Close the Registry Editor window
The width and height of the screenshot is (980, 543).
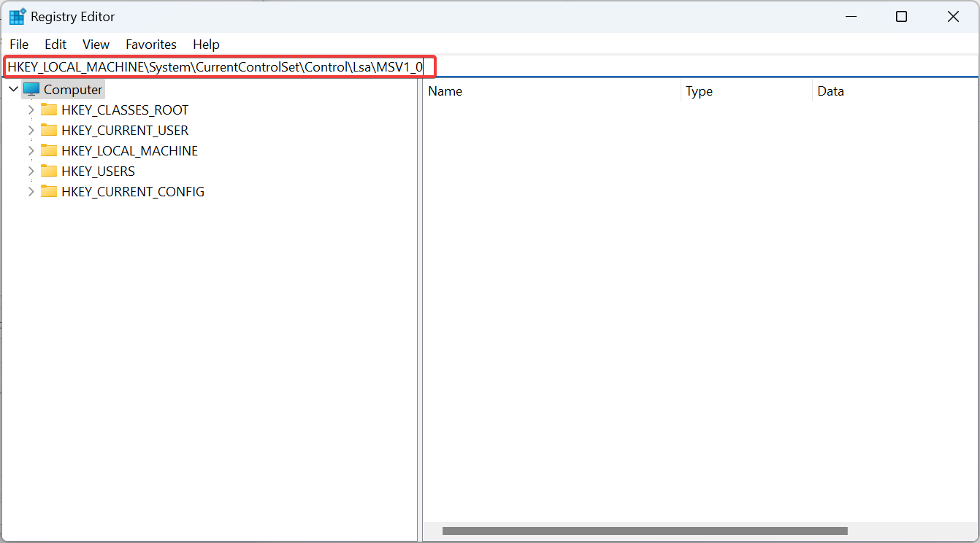(953, 16)
